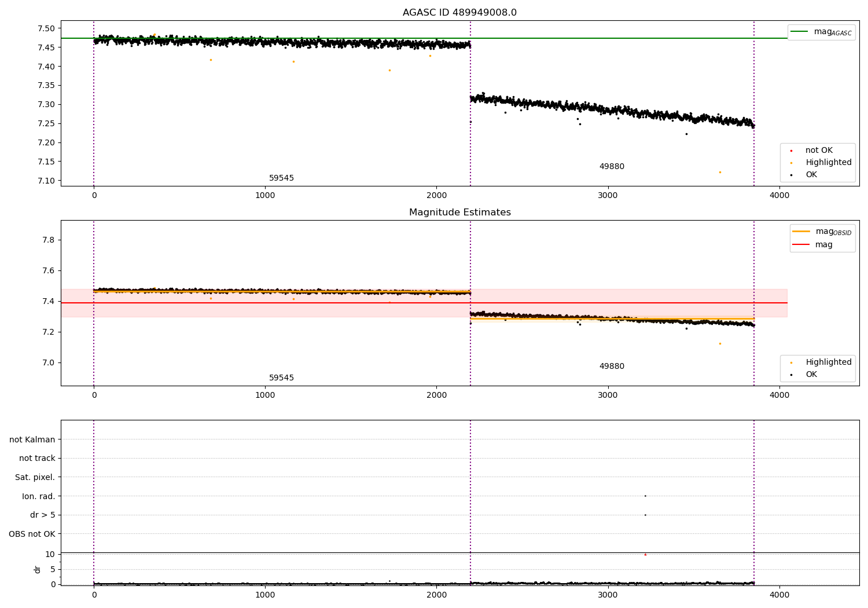Click the 7.50 y-axis tick label in the top plot
The height and width of the screenshot is (608, 868).
[x=46, y=29]
